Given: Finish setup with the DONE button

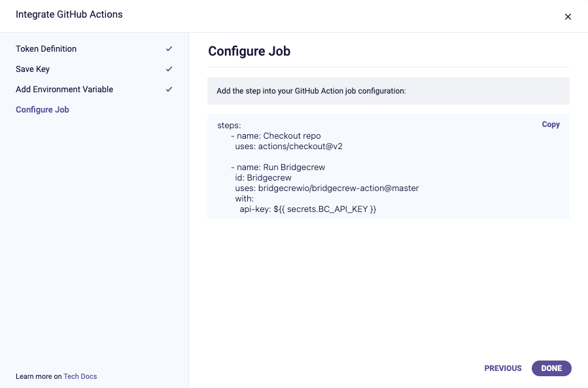Looking at the screenshot, I should click(x=551, y=368).
